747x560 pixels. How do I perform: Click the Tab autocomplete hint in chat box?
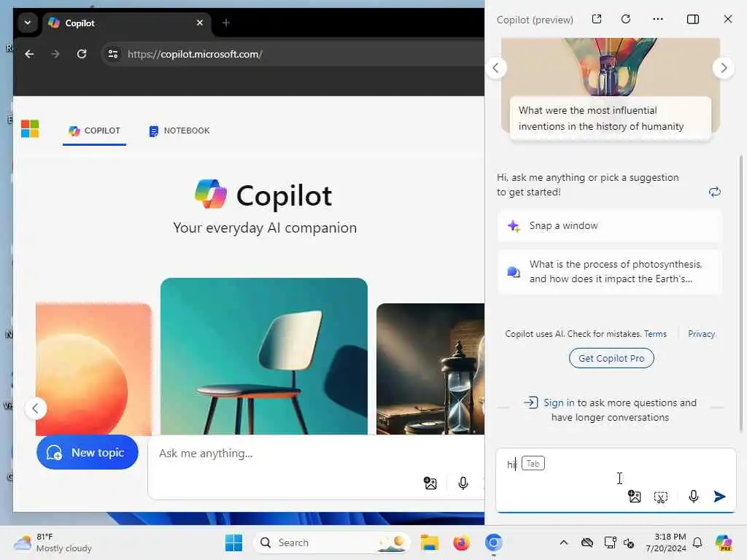coord(533,463)
